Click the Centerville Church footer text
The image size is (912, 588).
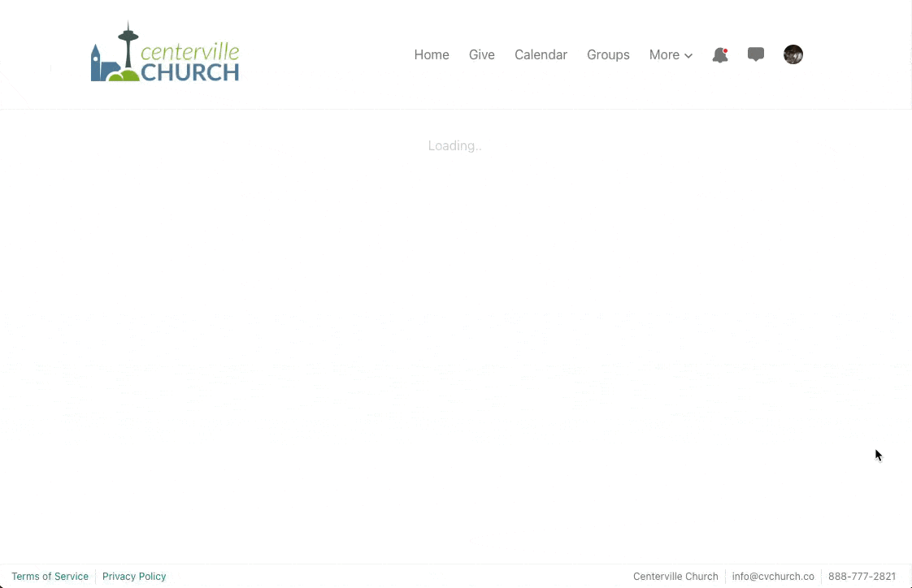pos(675,577)
